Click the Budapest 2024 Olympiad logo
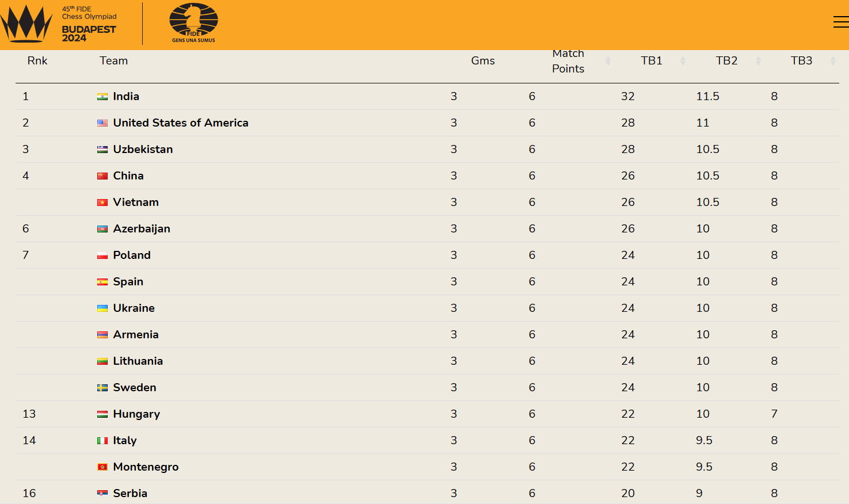849x504 pixels. [x=59, y=24]
